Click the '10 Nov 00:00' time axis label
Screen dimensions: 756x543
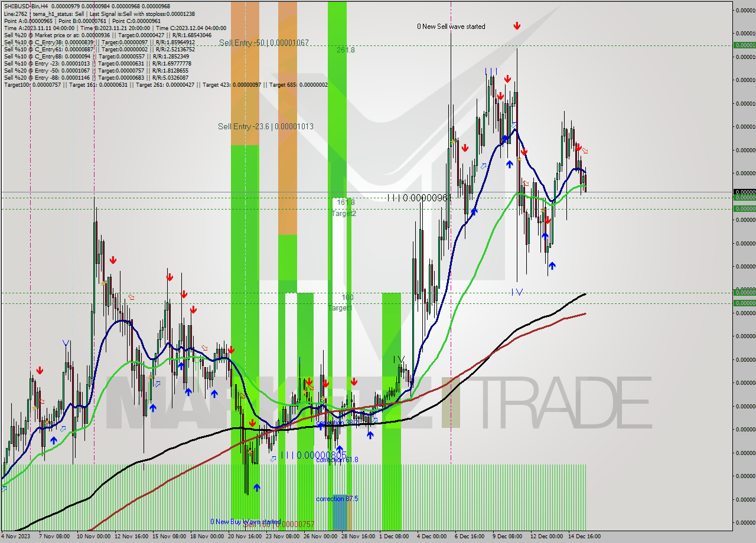tap(93, 537)
